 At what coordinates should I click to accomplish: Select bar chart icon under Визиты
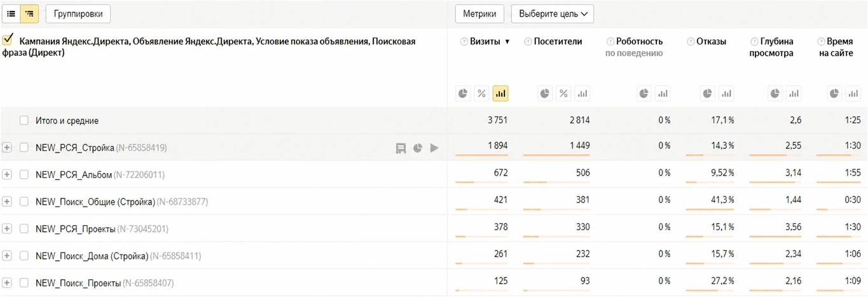[500, 93]
